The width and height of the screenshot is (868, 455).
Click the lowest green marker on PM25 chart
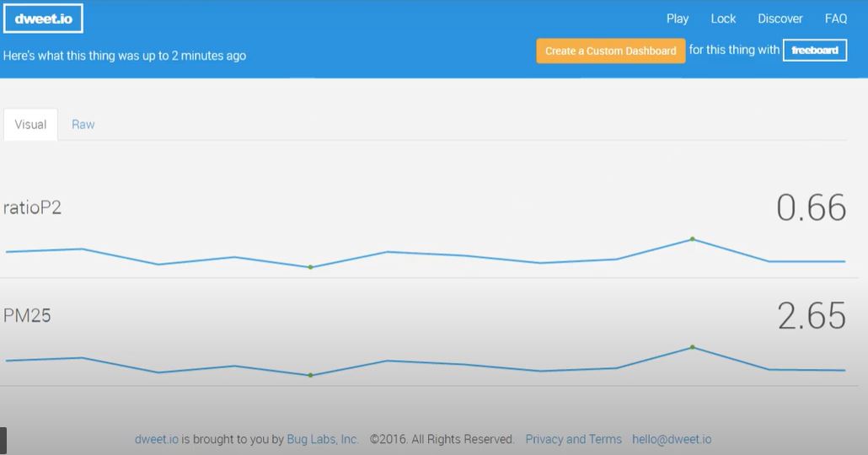310,375
